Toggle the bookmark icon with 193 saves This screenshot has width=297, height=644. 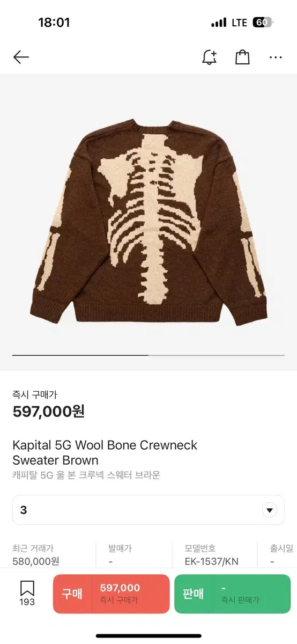tap(27, 593)
